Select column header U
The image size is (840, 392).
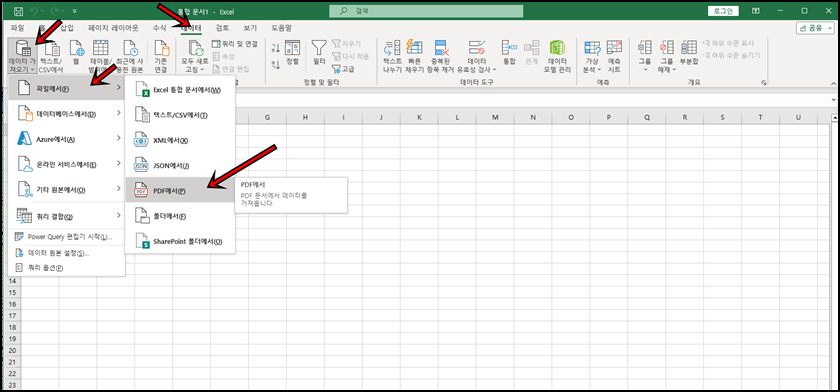[798, 117]
